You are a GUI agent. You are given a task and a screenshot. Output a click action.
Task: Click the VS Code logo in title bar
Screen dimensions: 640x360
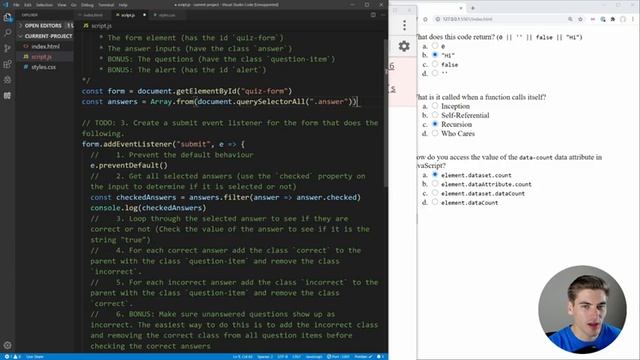[x=5, y=5]
